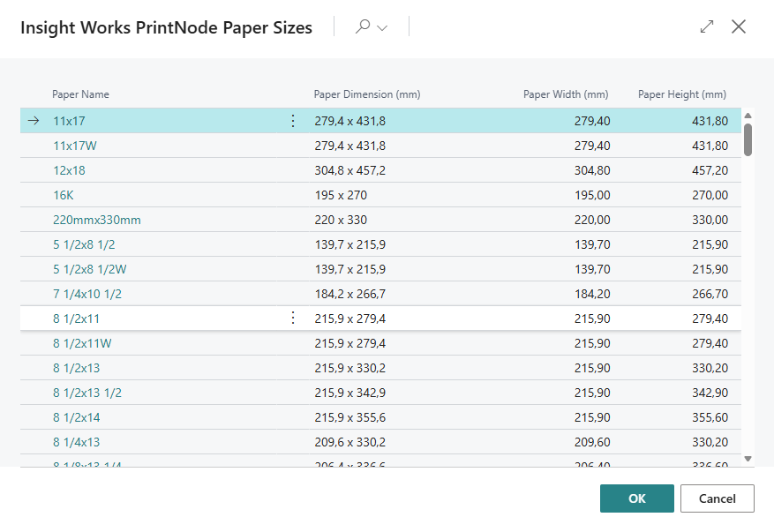Screen dimensions: 774x532
Task: Open the ellipsis options for 8 1/2x11 row
Action: click(x=293, y=318)
